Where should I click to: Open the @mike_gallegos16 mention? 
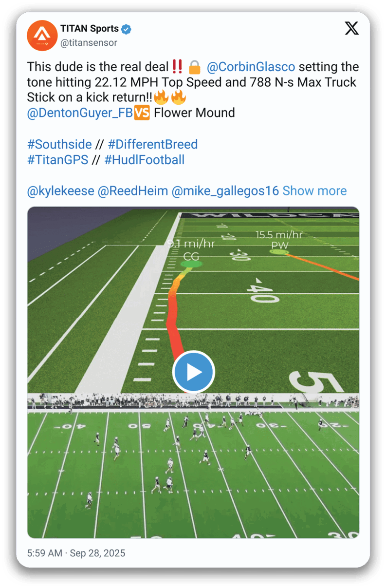click(x=225, y=191)
